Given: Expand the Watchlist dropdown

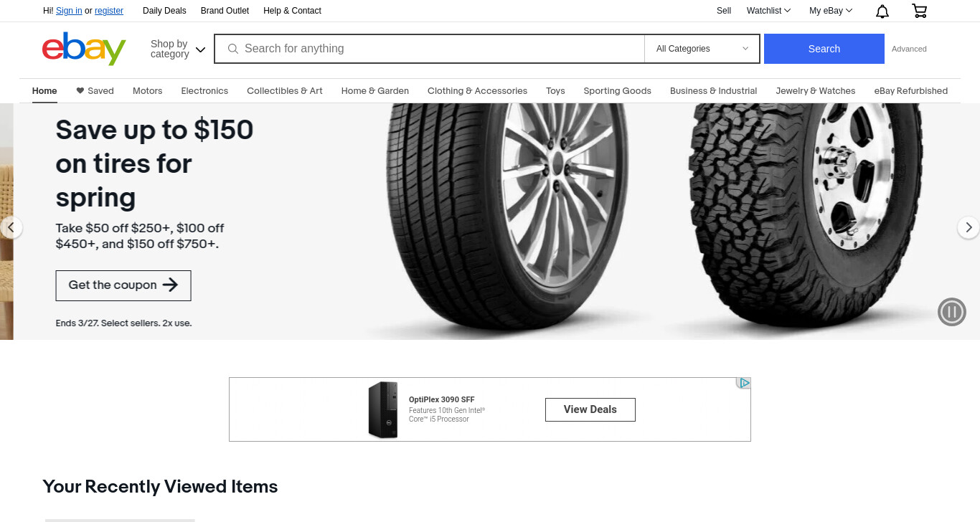Looking at the screenshot, I should click(x=768, y=11).
